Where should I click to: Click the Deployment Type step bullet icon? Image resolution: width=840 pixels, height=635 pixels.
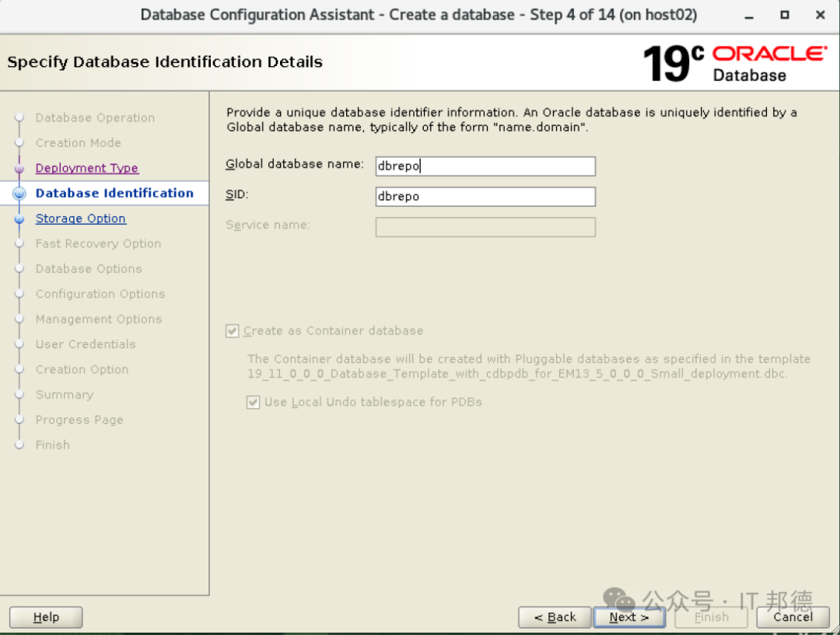click(19, 168)
